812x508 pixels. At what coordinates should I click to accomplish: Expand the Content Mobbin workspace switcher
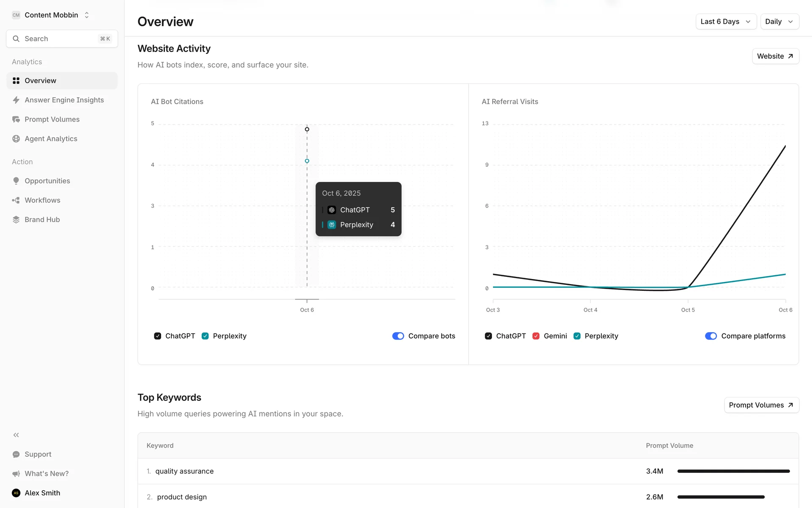pyautogui.click(x=51, y=15)
